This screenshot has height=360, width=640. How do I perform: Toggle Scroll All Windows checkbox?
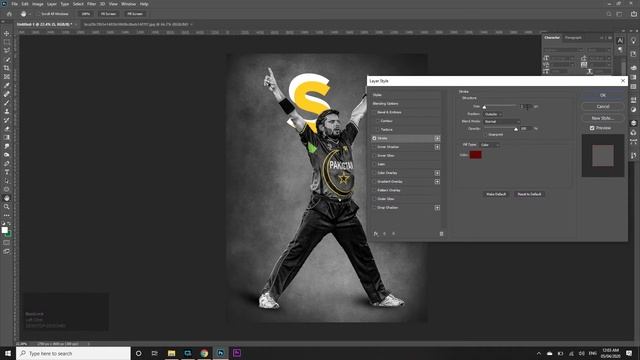38,14
